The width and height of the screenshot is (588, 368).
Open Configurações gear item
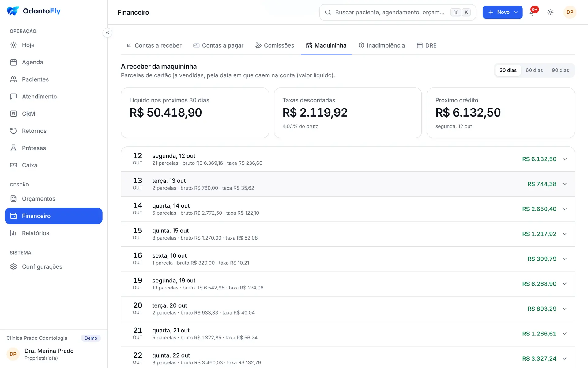click(54, 267)
